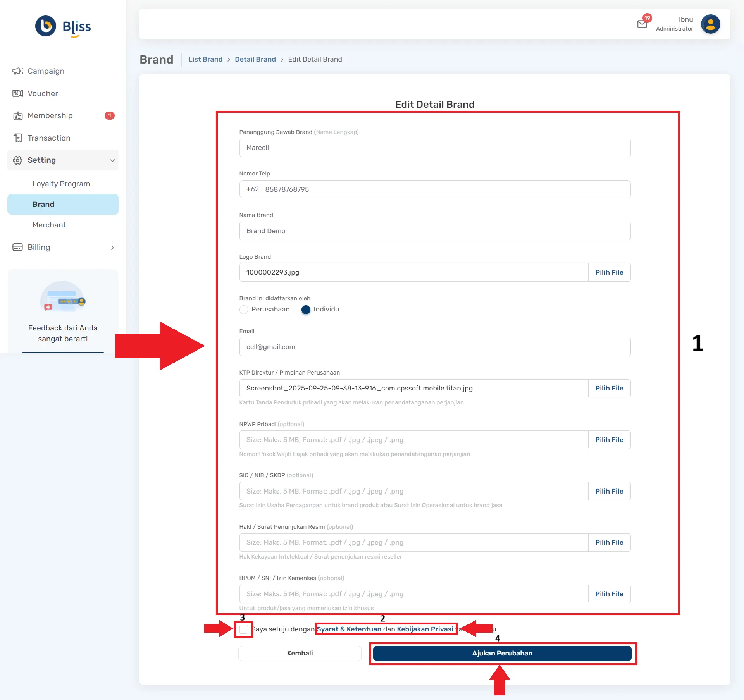Select the Individu radio option
The width and height of the screenshot is (744, 700).
click(x=306, y=310)
